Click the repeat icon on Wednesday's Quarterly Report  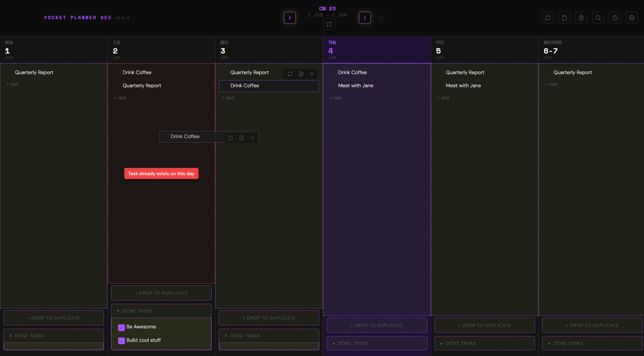[290, 74]
